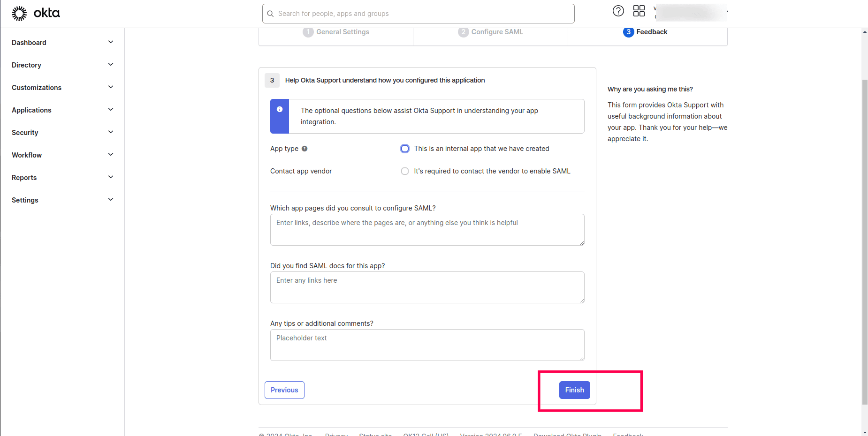Click the blue info icon in banner
Viewport: 868px width, 436px height.
coord(280,109)
